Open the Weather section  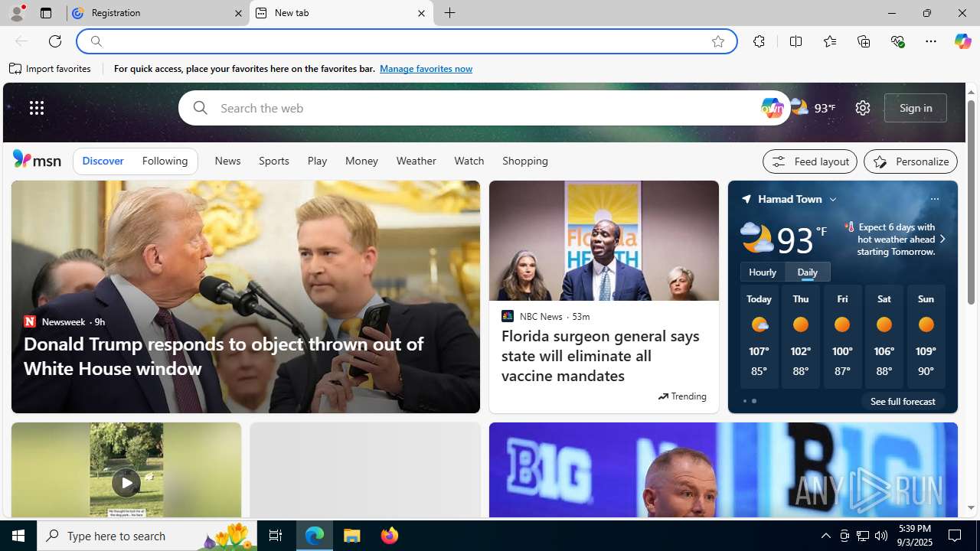point(416,161)
